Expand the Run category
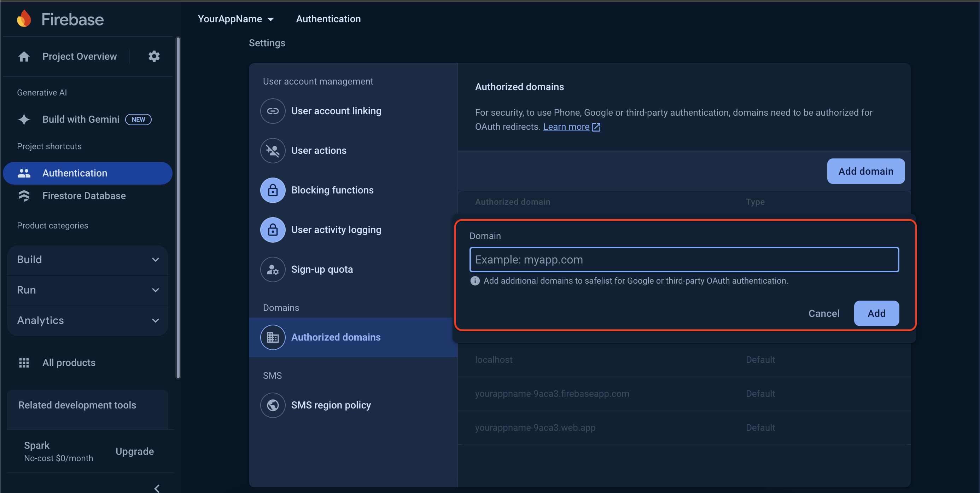This screenshot has height=493, width=980. (88, 290)
